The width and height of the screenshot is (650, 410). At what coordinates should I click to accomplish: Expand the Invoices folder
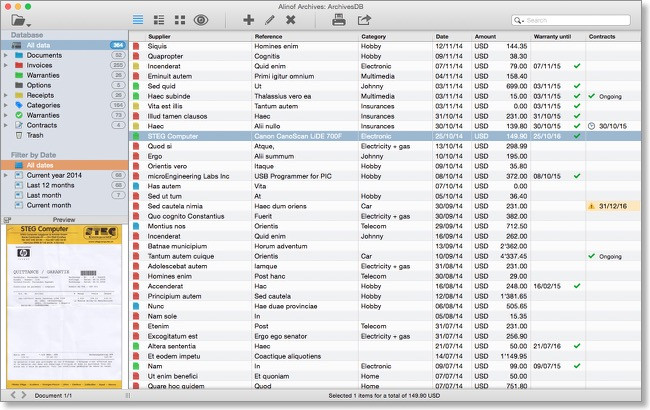(5, 65)
